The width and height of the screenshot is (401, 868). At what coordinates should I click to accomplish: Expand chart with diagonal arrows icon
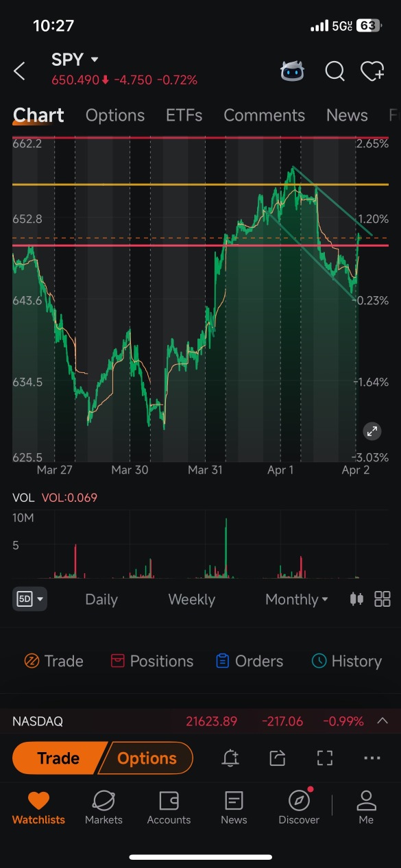pos(372,431)
